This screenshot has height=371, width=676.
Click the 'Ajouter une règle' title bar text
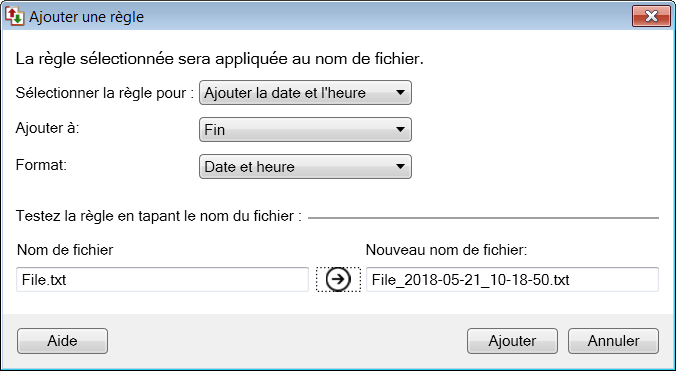point(87,17)
